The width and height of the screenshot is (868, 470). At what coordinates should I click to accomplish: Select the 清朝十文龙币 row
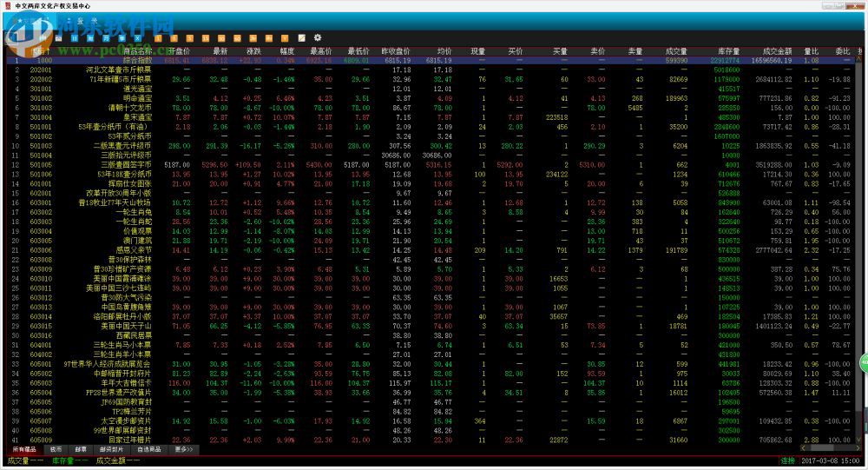431,108
